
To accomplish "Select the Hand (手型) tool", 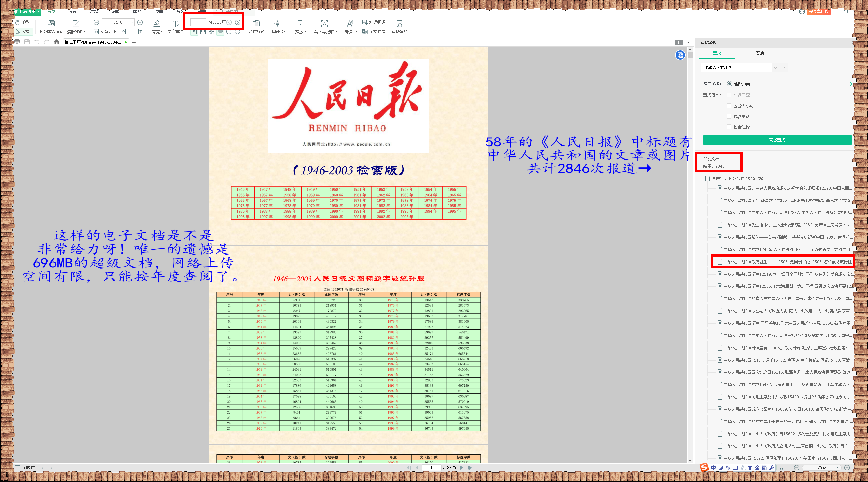I will (22, 22).
